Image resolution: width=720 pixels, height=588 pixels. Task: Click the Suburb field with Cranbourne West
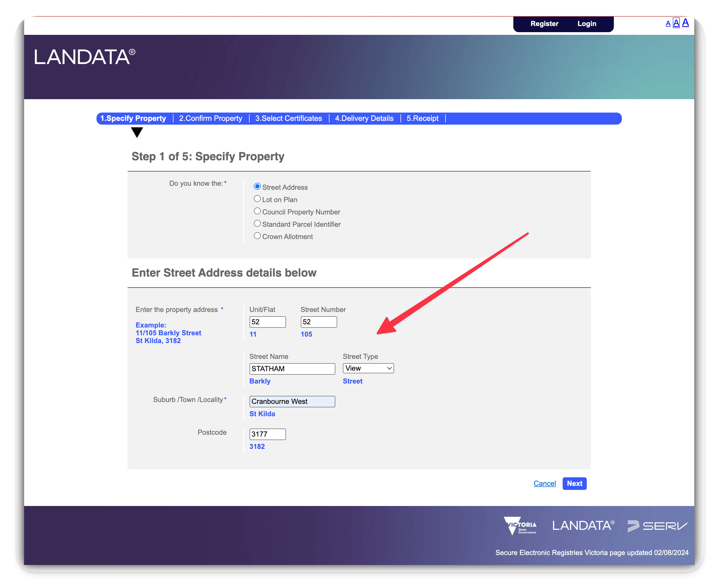pyautogui.click(x=292, y=402)
